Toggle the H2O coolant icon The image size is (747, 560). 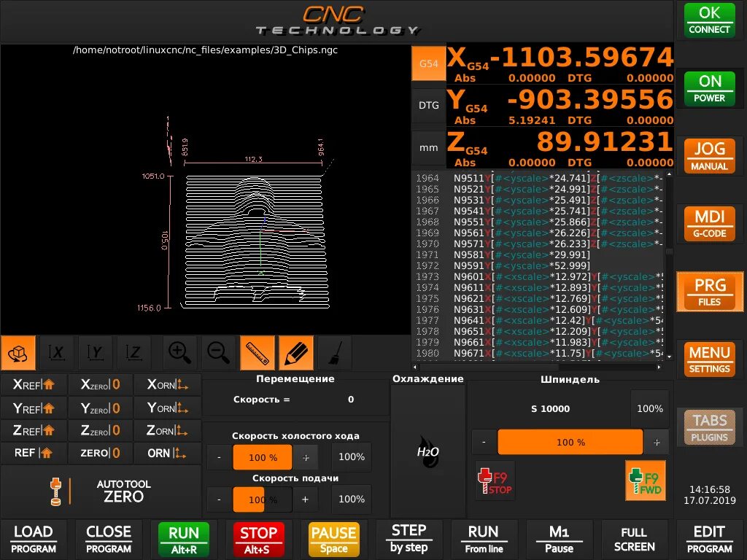[x=427, y=451]
